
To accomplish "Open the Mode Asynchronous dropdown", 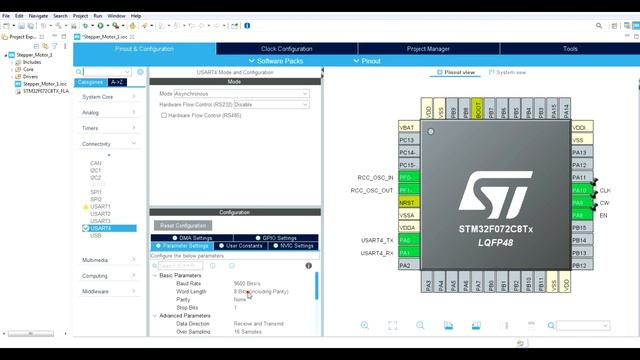I will click(x=241, y=94).
